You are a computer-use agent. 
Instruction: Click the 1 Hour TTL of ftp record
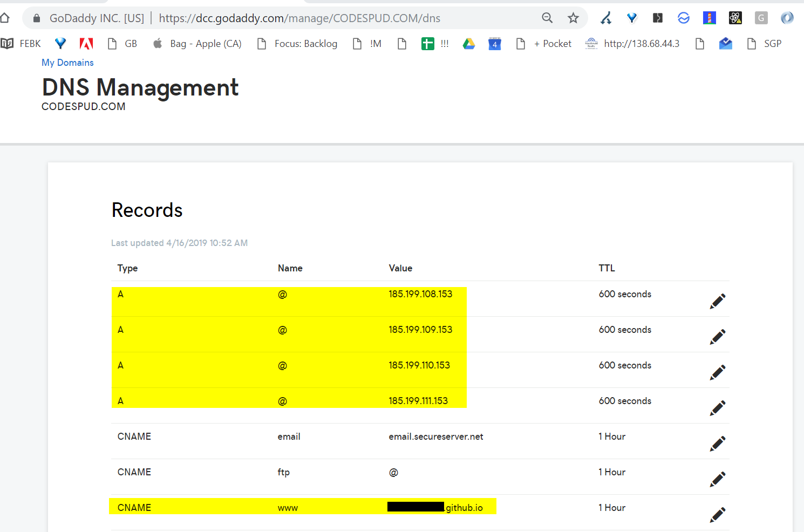point(612,472)
